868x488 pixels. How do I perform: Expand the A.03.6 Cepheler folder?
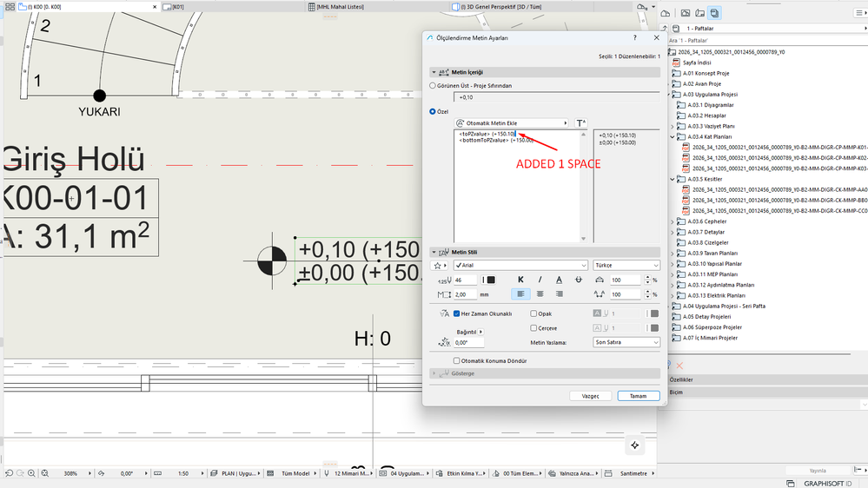tap(673, 221)
